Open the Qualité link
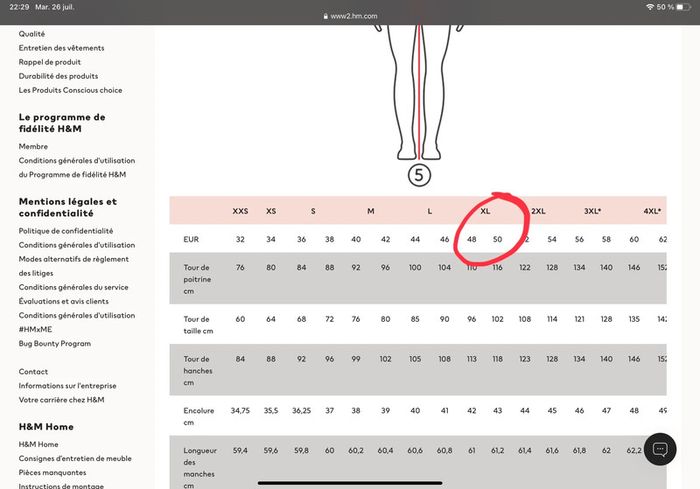 [32, 34]
